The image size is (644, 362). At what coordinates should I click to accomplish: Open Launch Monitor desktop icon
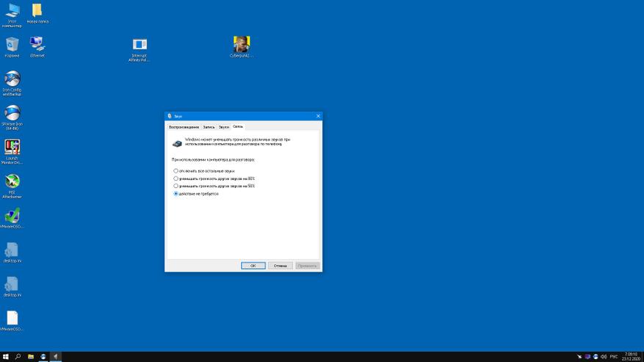[12, 147]
